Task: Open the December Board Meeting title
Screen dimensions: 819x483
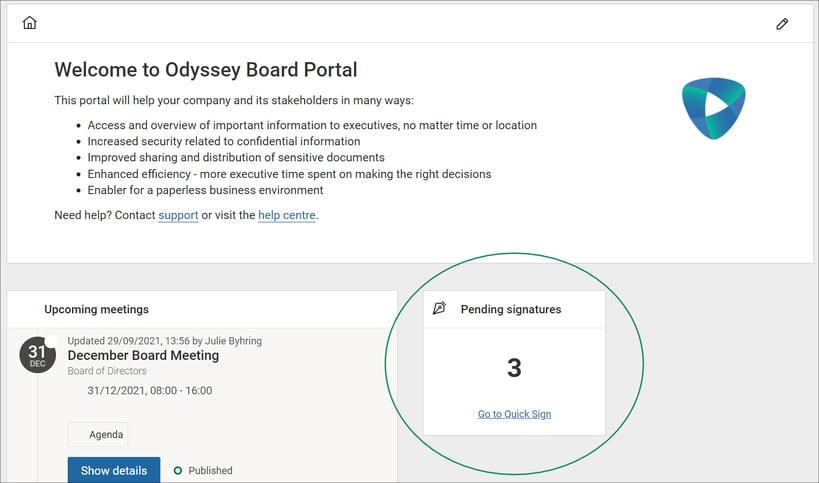Action: pos(143,356)
